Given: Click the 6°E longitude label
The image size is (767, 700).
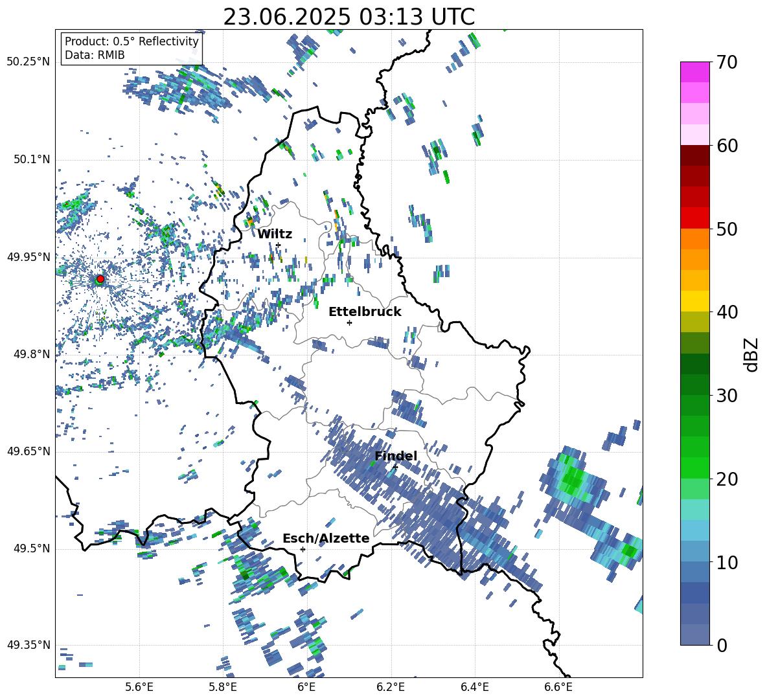Looking at the screenshot, I should [306, 687].
